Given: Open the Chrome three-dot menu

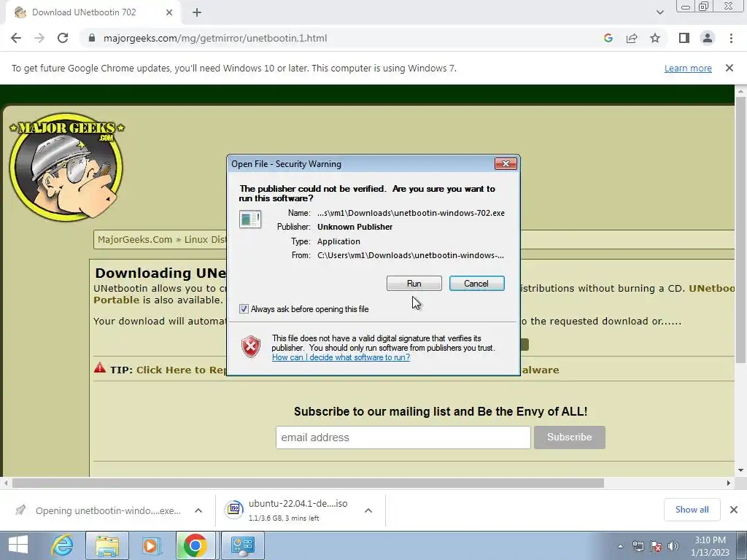Looking at the screenshot, I should tap(731, 38).
